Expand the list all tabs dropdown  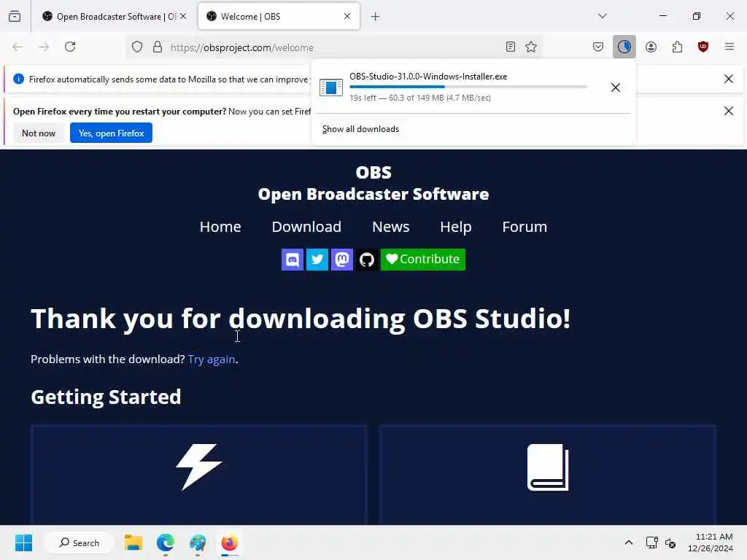(603, 16)
